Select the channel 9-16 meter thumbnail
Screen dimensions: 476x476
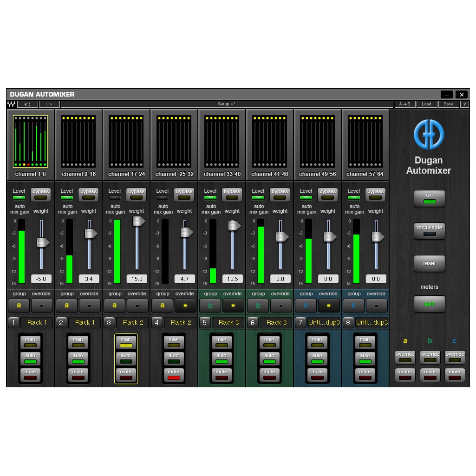coord(78,142)
